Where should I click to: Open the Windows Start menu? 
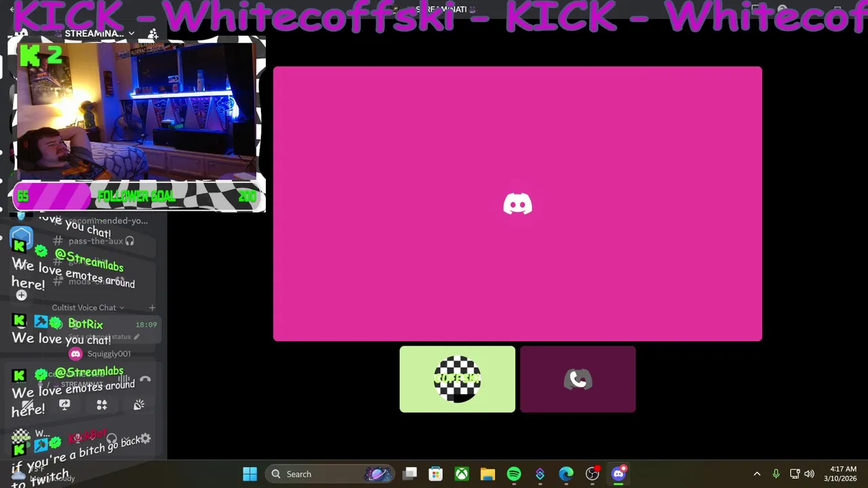pyautogui.click(x=250, y=474)
